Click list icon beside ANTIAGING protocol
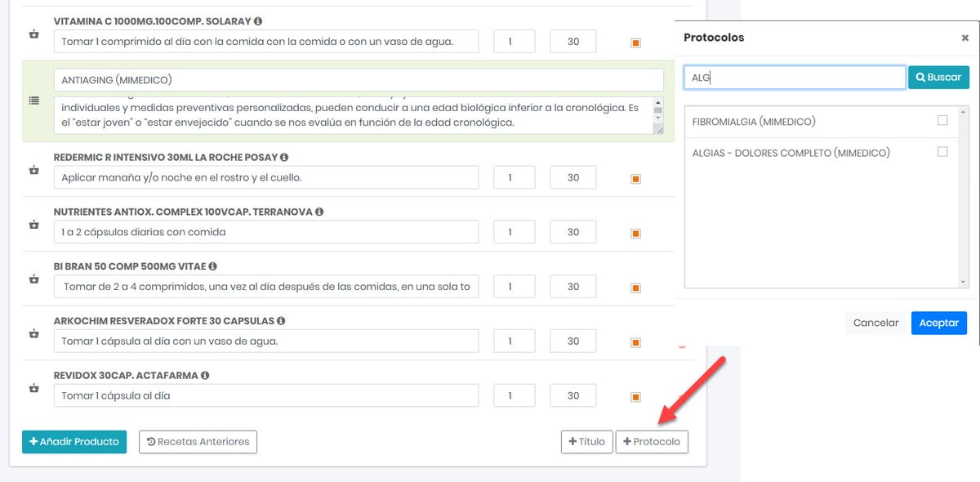Viewport: 980px width, 482px height. 33,101
